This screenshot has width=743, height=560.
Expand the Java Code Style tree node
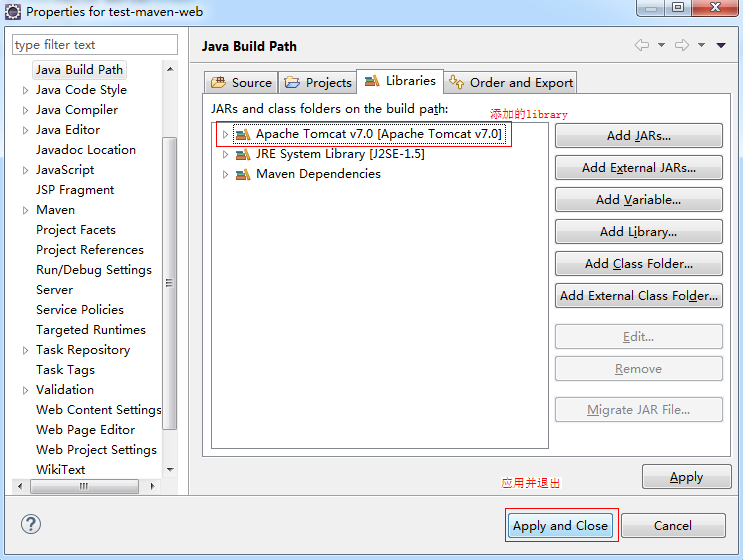25,90
